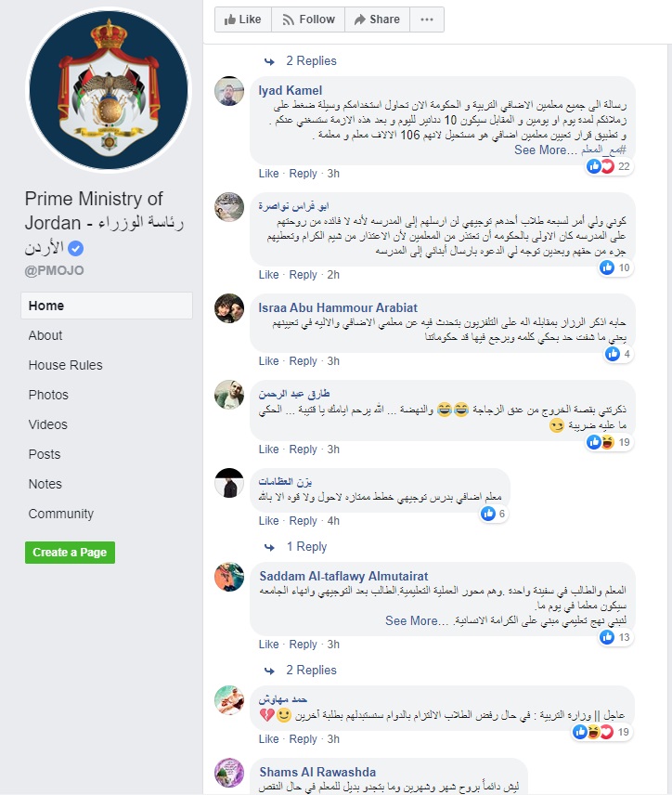
Task: Open the three-dots more options menu
Action: 427,20
